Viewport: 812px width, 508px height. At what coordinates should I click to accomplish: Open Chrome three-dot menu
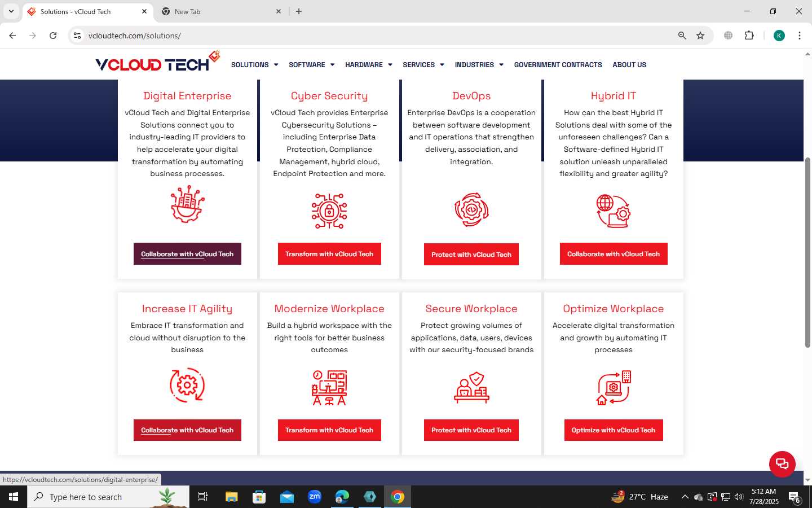click(x=799, y=36)
